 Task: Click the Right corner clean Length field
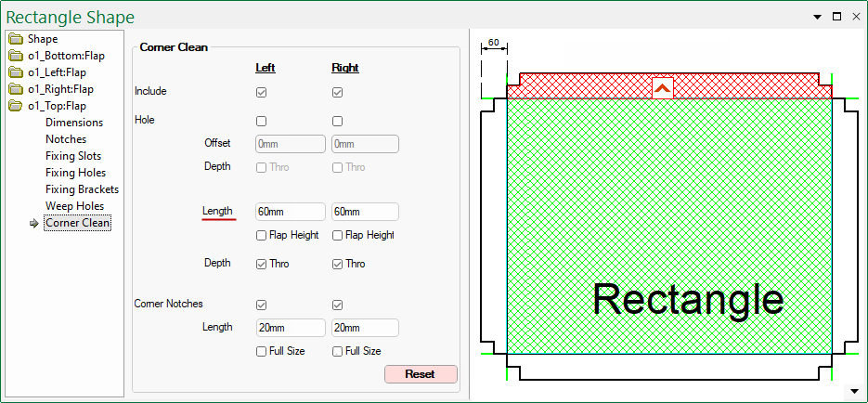pyautogui.click(x=366, y=212)
